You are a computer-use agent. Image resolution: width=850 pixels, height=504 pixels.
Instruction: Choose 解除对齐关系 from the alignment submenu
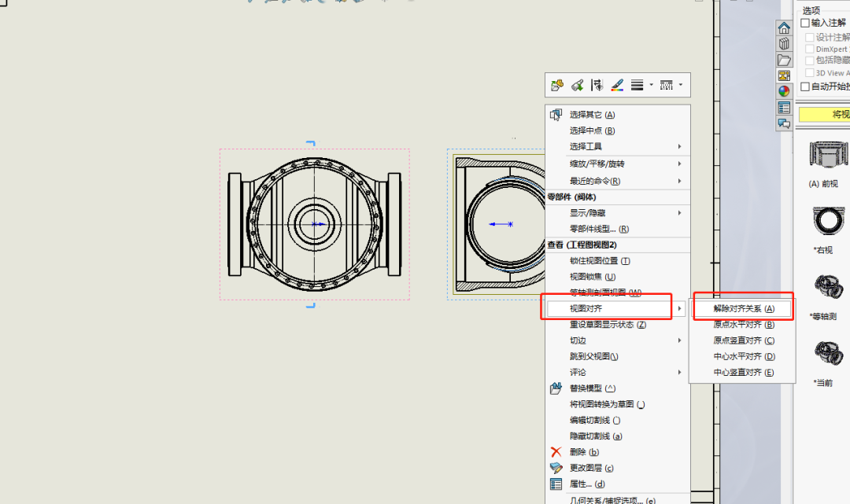pos(743,307)
